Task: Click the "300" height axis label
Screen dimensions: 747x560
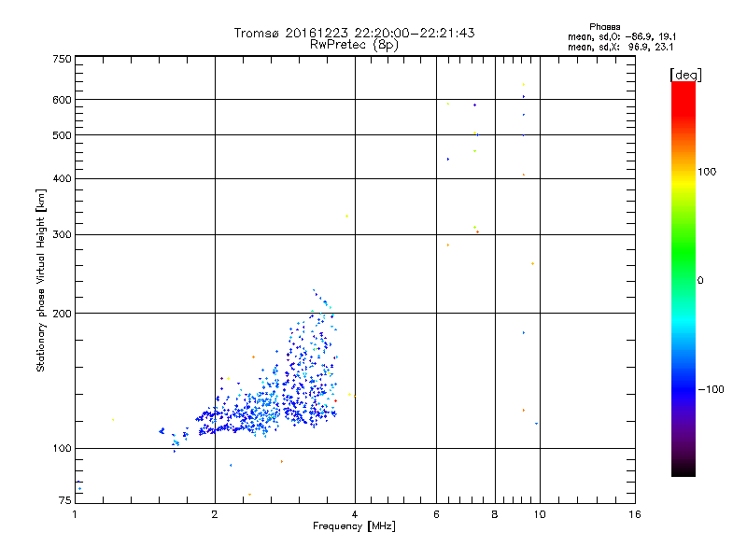Action: point(62,234)
